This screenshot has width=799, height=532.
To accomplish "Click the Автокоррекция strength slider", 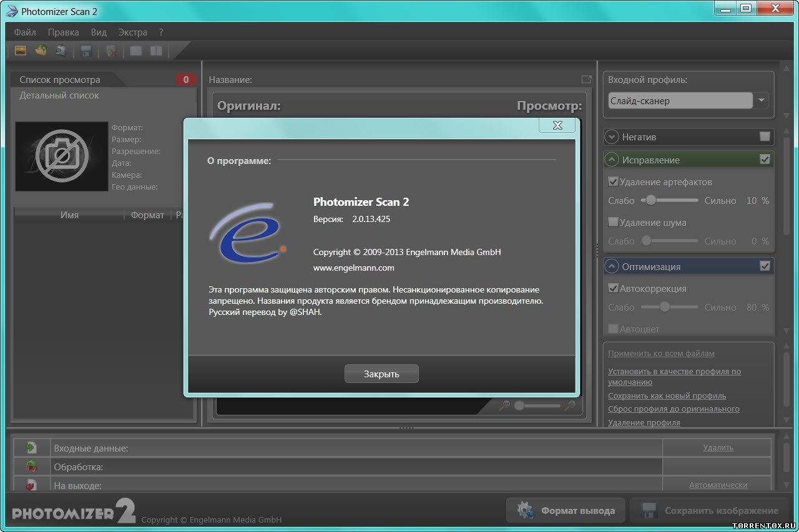I will click(669, 307).
